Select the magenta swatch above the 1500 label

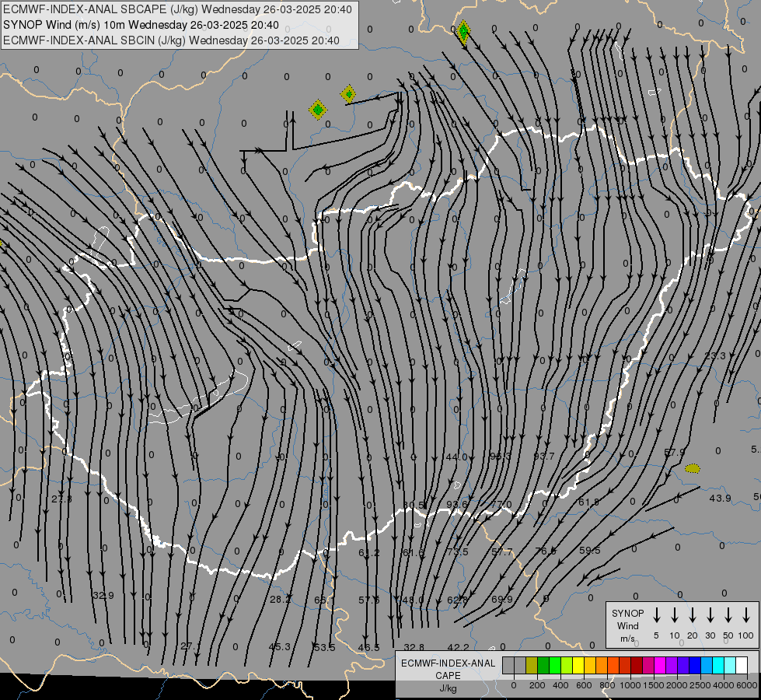pyautogui.click(x=660, y=665)
